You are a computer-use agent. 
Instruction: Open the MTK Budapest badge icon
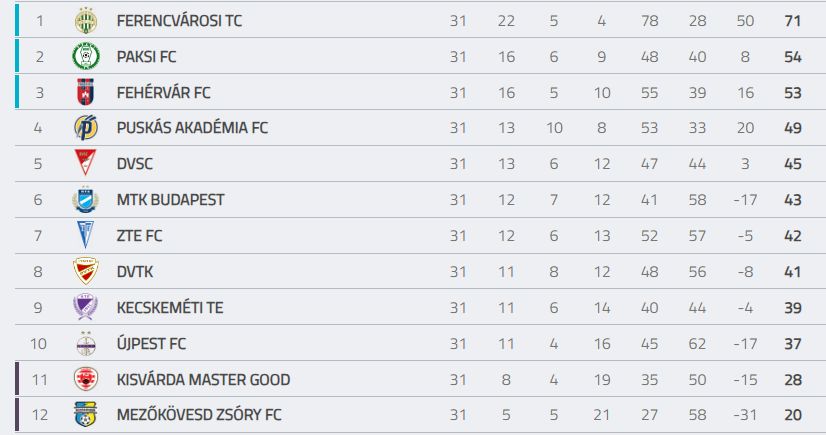pos(85,200)
